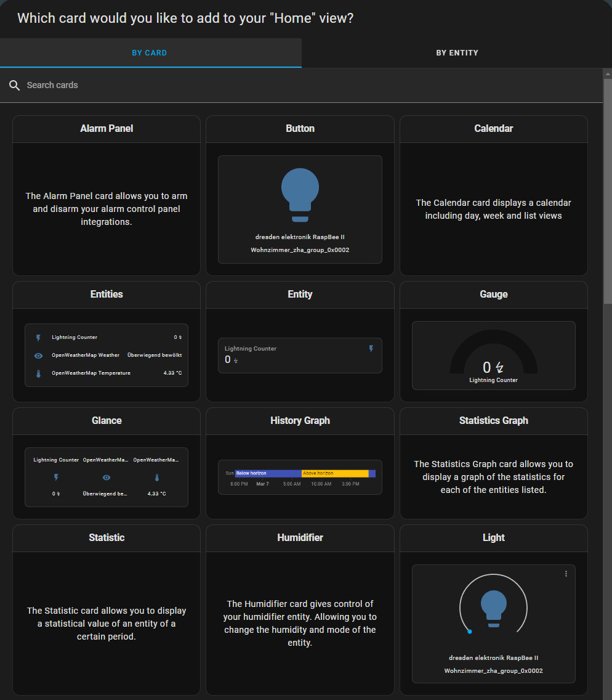Choose the Alarm Panel card
This screenshot has height=700, width=612.
coord(107,195)
